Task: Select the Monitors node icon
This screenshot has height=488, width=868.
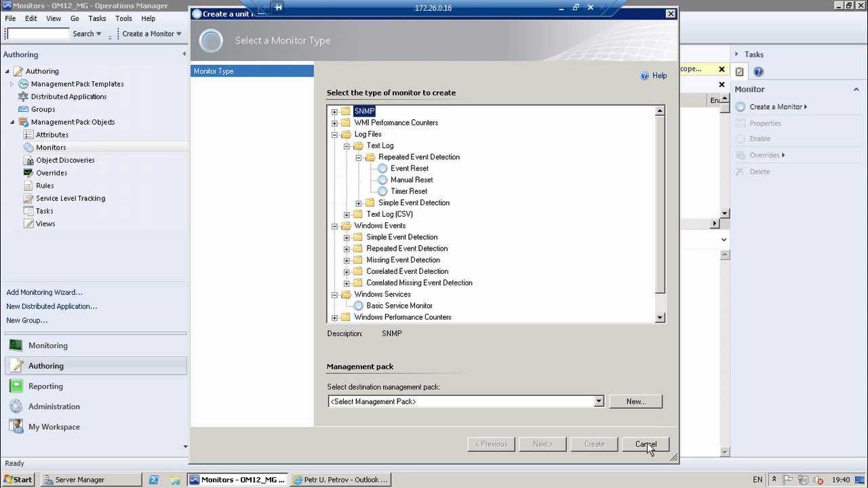Action: coord(28,147)
